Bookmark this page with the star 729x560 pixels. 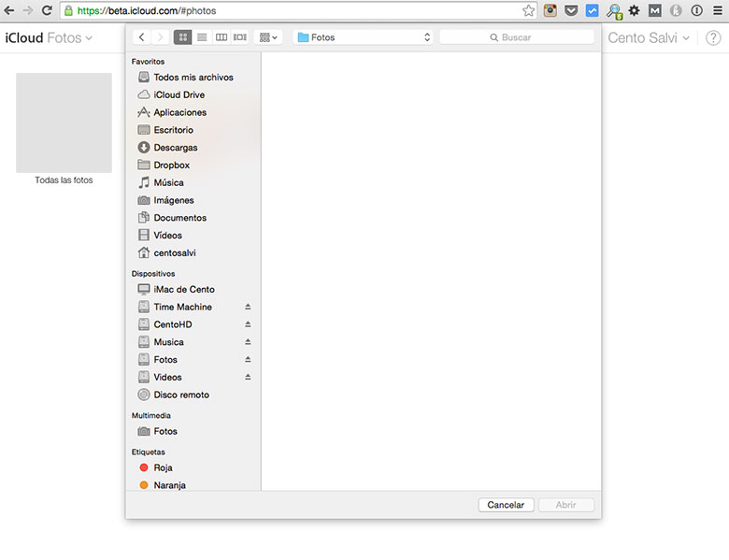(528, 10)
